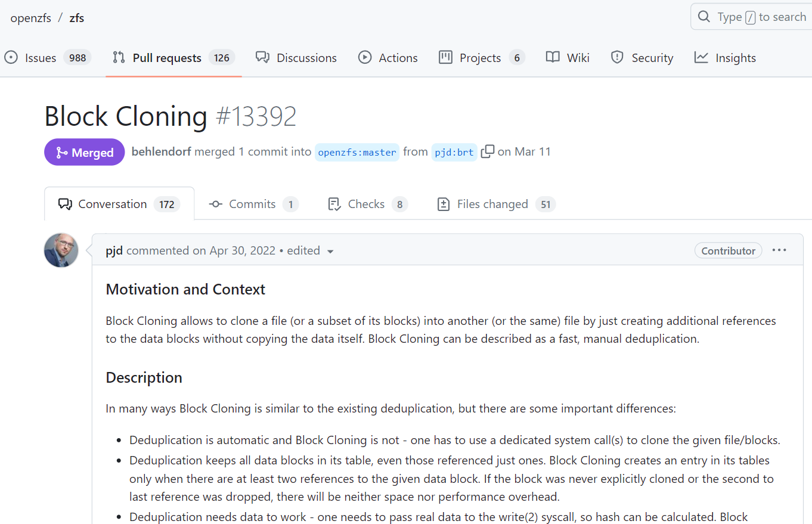Click the Block Cloning title text

126,116
